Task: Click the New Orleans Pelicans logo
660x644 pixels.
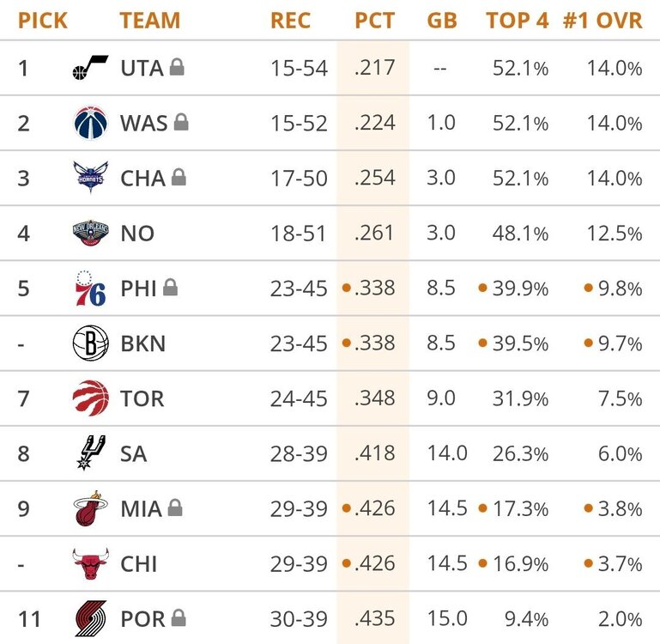Action: coord(90,233)
